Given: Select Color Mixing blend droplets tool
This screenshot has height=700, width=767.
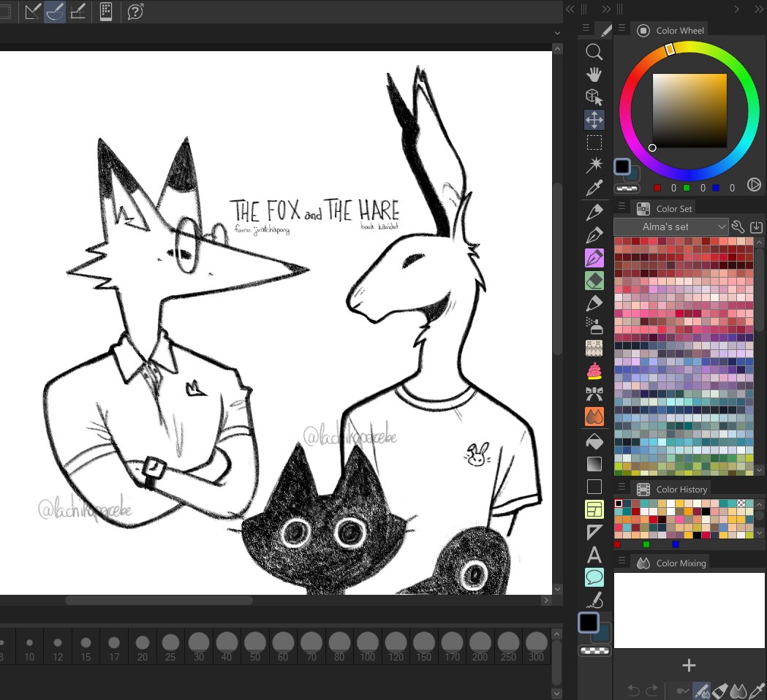Looking at the screenshot, I should 738,691.
